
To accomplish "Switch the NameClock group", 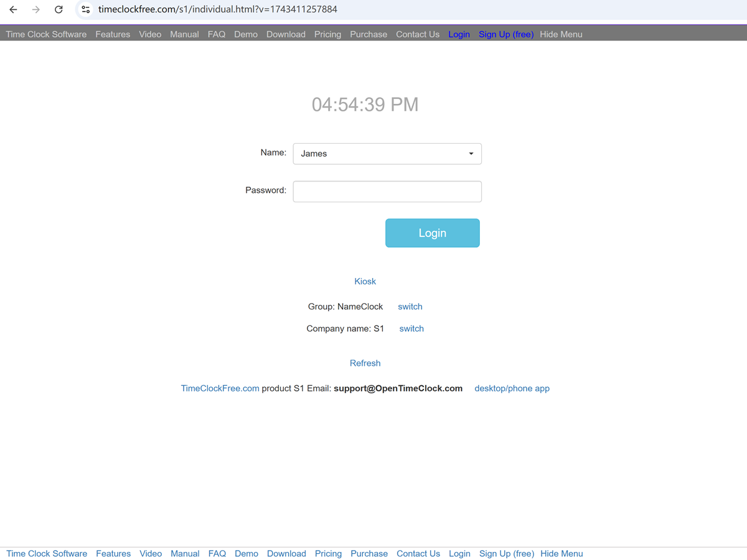I will pyautogui.click(x=410, y=307).
